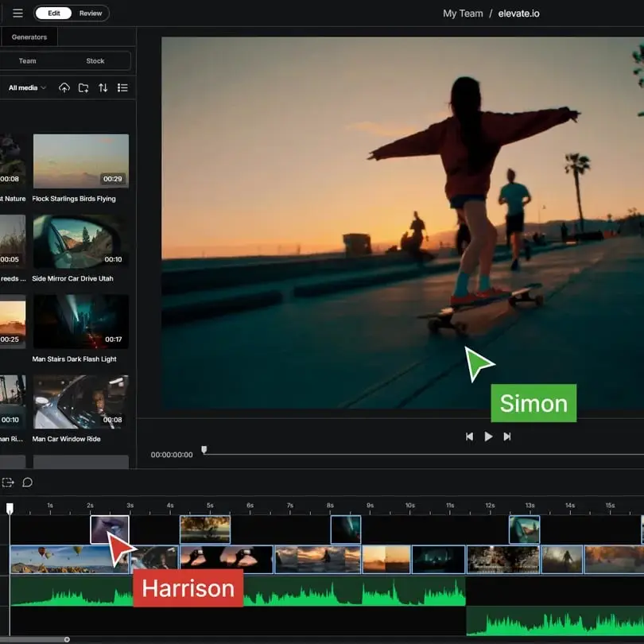Switch to Review mode toggle

click(x=90, y=14)
